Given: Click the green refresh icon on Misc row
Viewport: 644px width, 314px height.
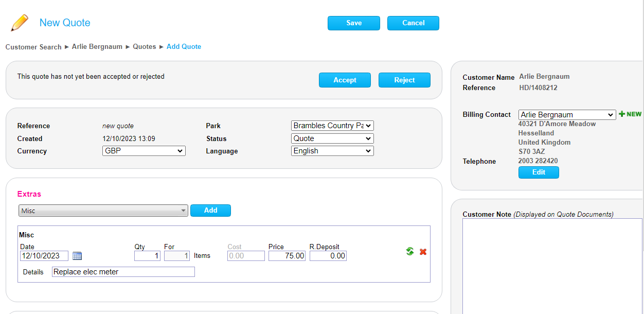Looking at the screenshot, I should click(410, 251).
